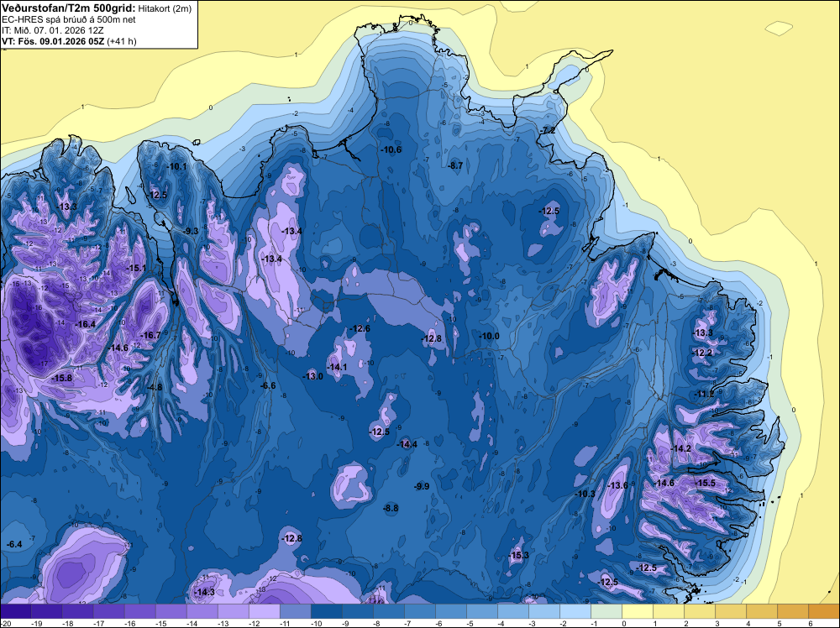Click the 'EC-HRES spá brúuð á 500m net' line

click(x=69, y=20)
